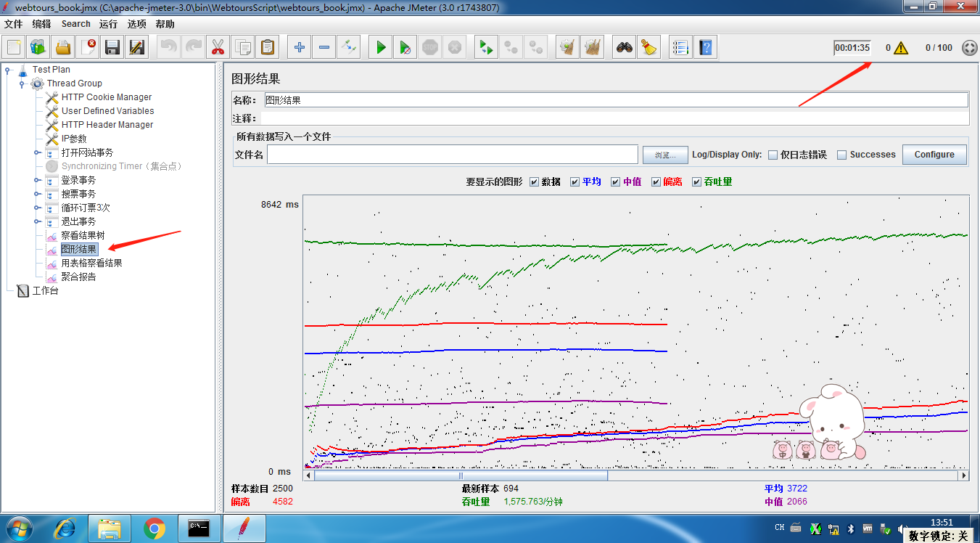Select 聚合报告 in the tree

click(78, 277)
